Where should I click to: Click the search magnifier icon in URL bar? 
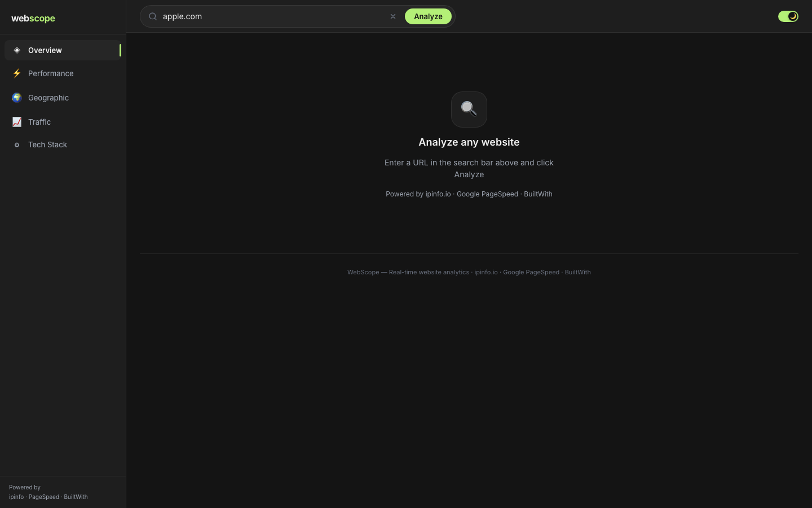[153, 16]
